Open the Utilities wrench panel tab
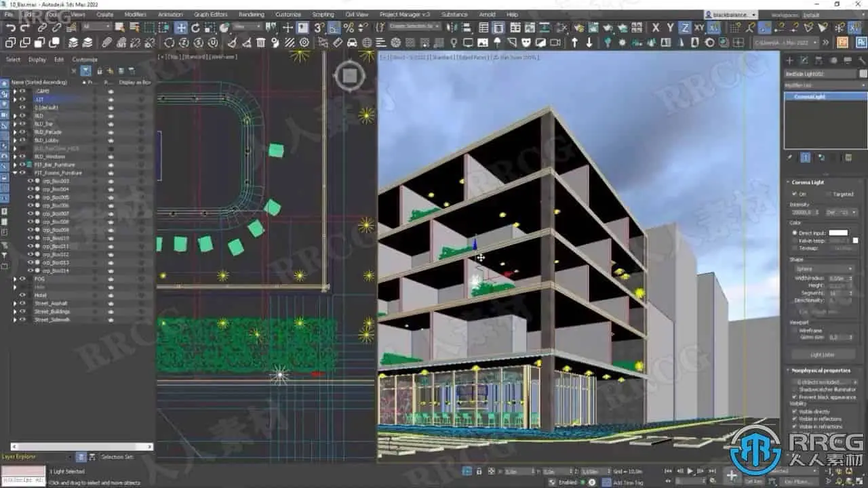The width and height of the screenshot is (868, 488). coord(861,60)
